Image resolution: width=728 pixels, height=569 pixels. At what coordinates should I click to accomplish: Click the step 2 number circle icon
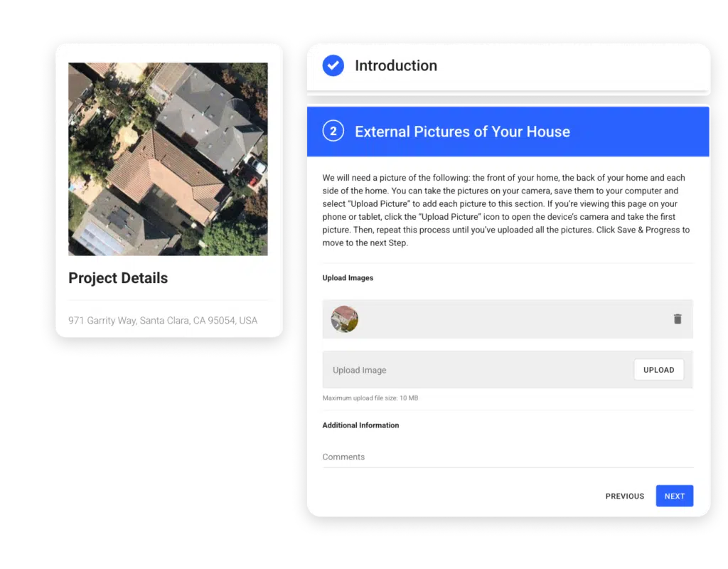tap(333, 132)
